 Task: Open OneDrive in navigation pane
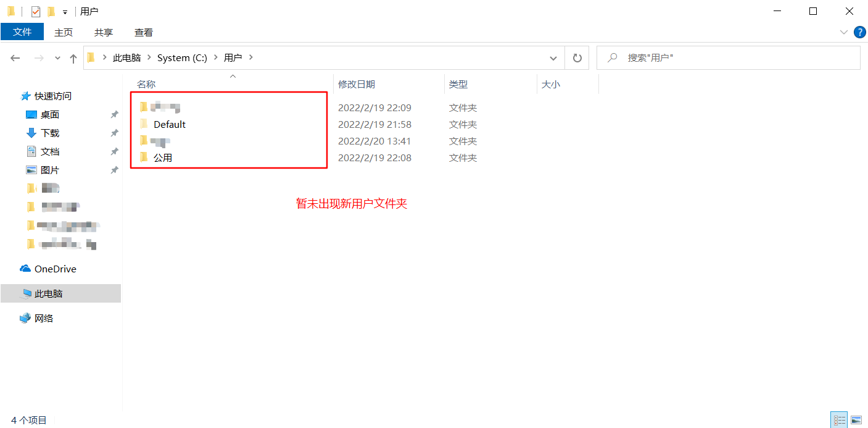pyautogui.click(x=56, y=269)
